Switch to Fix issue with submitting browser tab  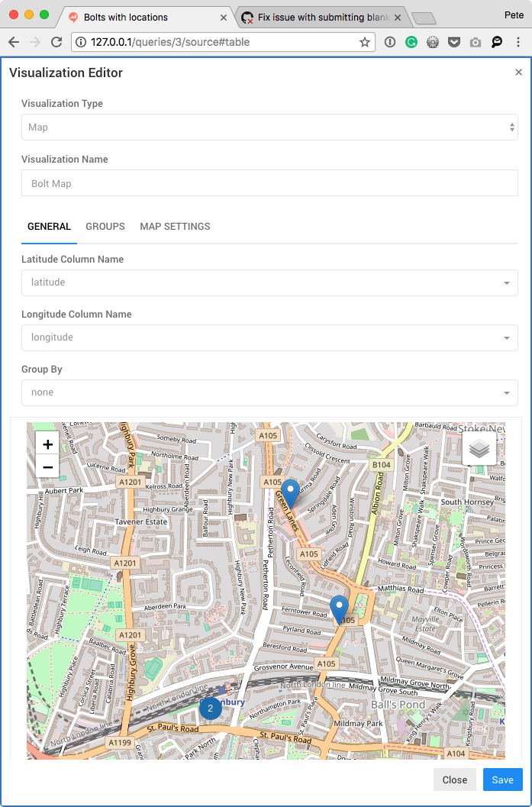pos(321,18)
